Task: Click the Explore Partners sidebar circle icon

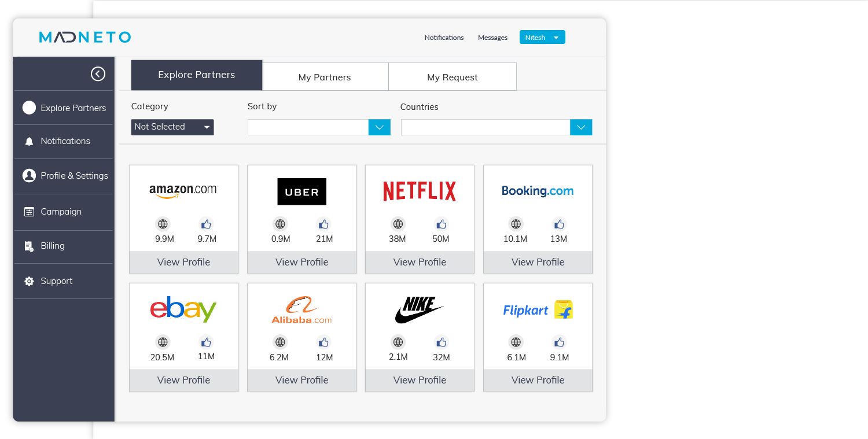Action: pos(29,108)
